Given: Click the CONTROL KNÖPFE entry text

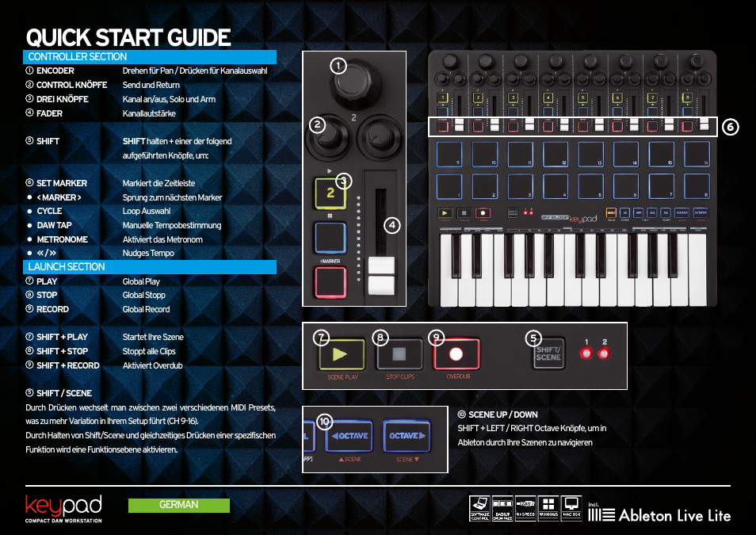Looking at the screenshot, I should pos(72,85).
